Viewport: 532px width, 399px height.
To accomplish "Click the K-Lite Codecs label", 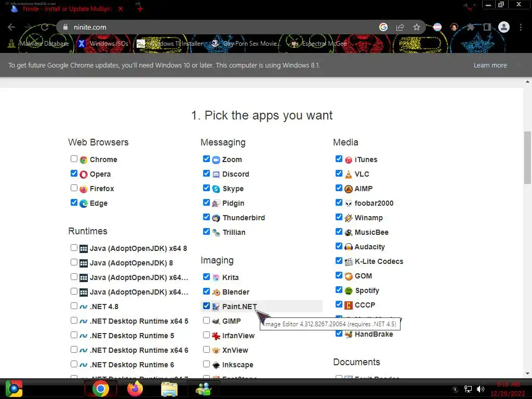I will pyautogui.click(x=379, y=262).
